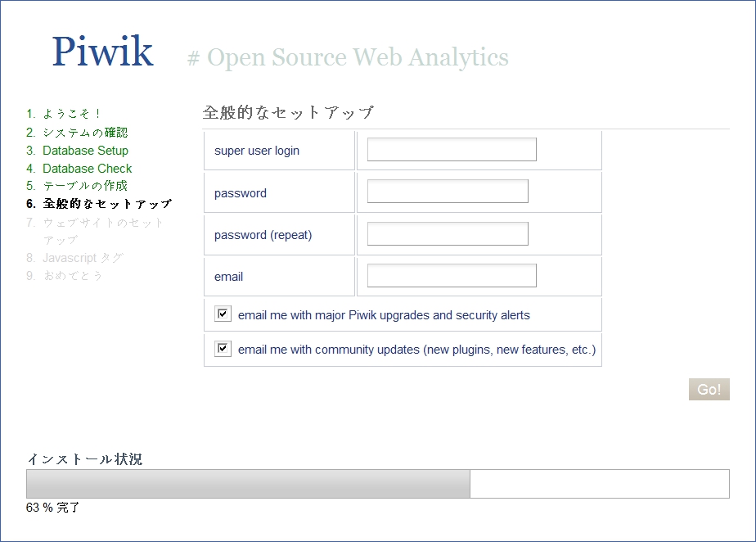Click the Javascript タグ step
The image size is (756, 542).
[x=81, y=258]
